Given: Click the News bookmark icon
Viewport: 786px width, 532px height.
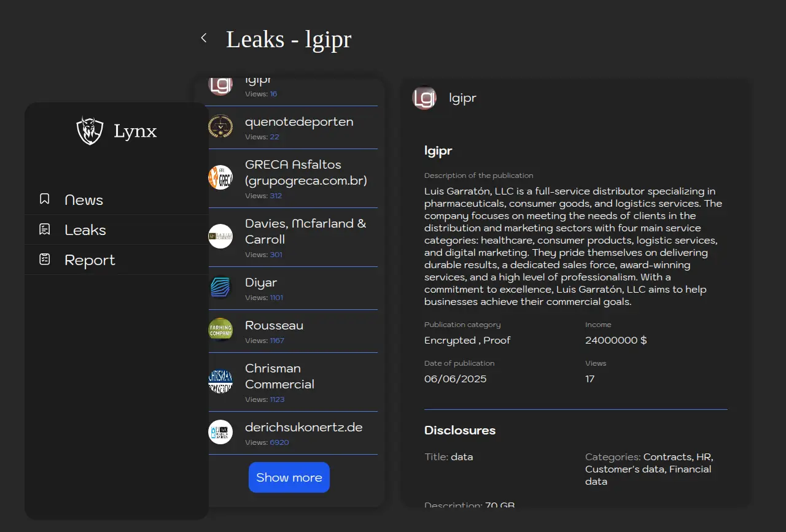Looking at the screenshot, I should (44, 199).
